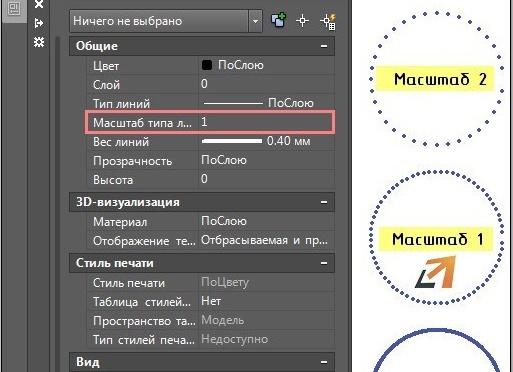Click Select Objects crosshair icon

pyautogui.click(x=302, y=21)
